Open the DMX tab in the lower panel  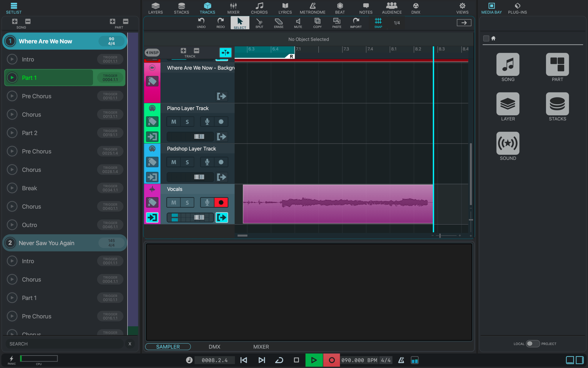pos(214,347)
